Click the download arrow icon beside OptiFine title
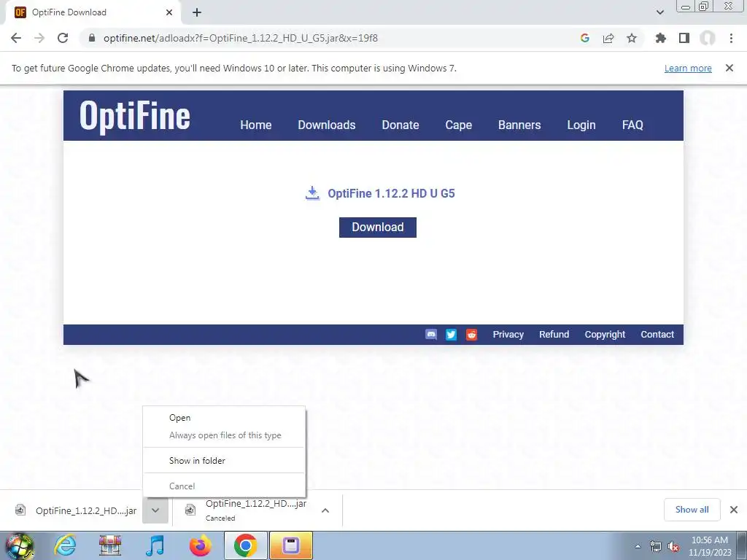747x560 pixels. click(x=312, y=193)
